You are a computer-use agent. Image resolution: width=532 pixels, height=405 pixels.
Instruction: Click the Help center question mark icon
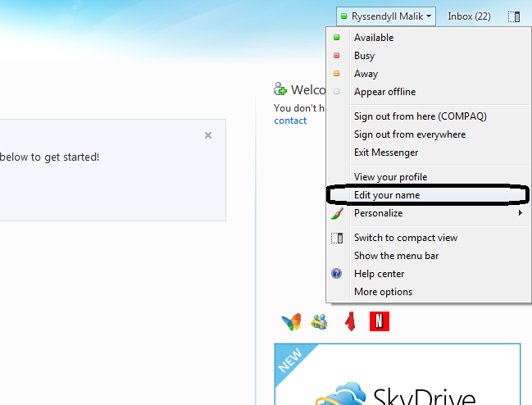336,274
